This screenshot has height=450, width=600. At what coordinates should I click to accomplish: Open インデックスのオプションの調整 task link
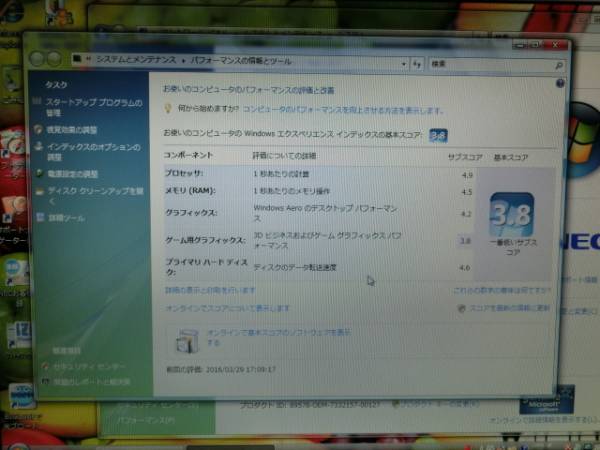pos(93,152)
